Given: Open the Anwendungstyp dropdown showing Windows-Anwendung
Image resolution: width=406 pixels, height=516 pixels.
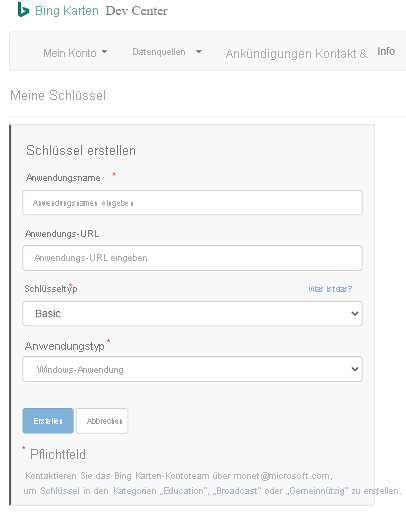Looking at the screenshot, I should coord(192,369).
